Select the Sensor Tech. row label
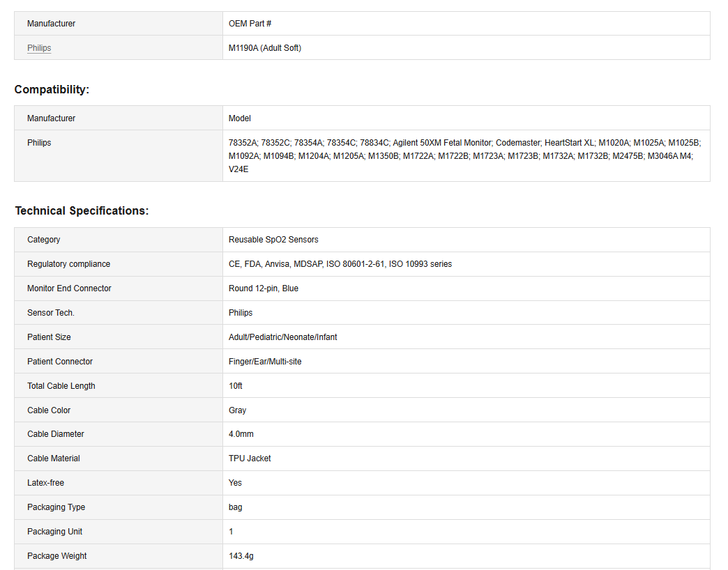 [x=51, y=313]
